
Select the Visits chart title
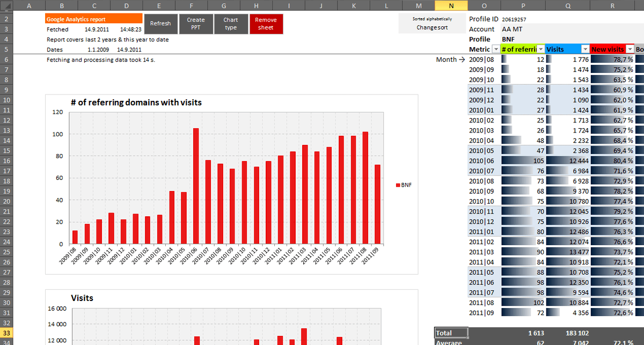[x=82, y=298]
